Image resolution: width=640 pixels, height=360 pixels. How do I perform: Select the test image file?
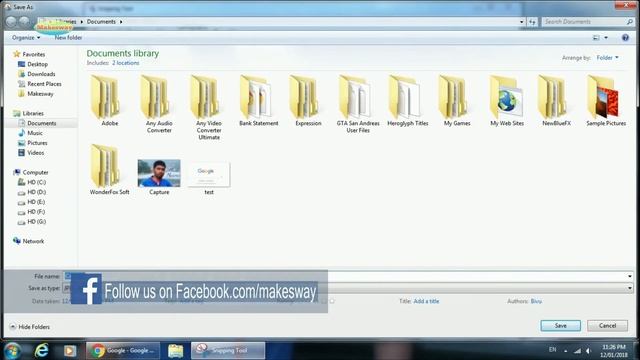[209, 178]
